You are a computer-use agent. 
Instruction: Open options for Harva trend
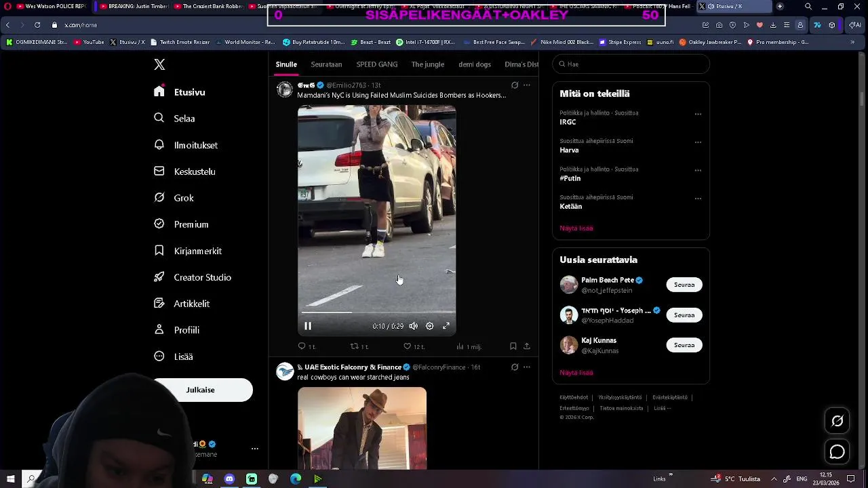point(698,142)
